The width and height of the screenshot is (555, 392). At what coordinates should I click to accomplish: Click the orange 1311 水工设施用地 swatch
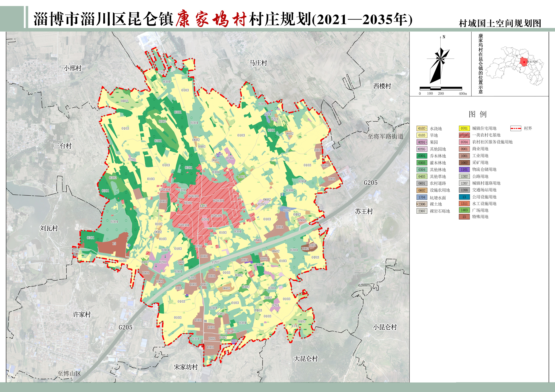464,204
